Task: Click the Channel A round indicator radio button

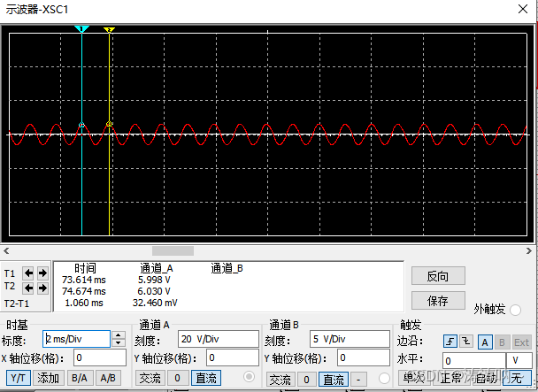Action: [249, 377]
